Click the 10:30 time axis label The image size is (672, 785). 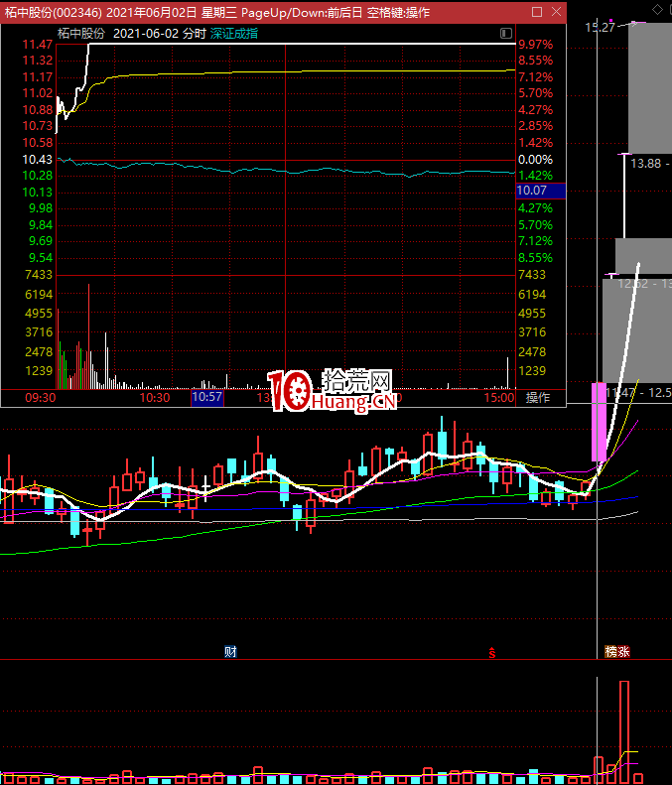(155, 398)
